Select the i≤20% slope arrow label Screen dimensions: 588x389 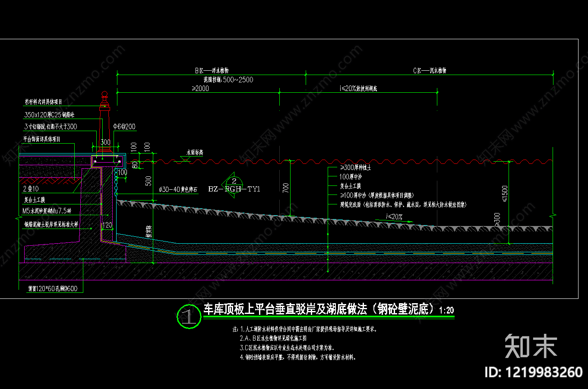[394, 217]
